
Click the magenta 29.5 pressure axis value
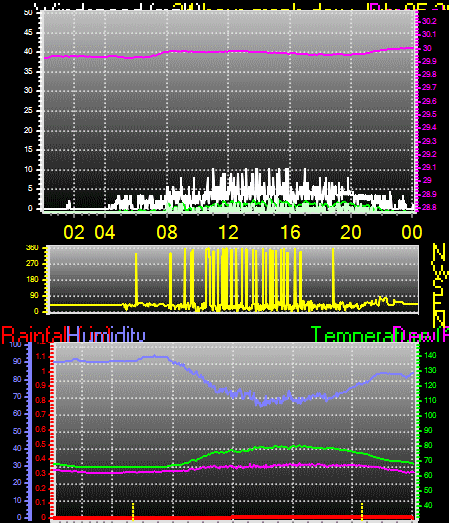tap(429, 114)
